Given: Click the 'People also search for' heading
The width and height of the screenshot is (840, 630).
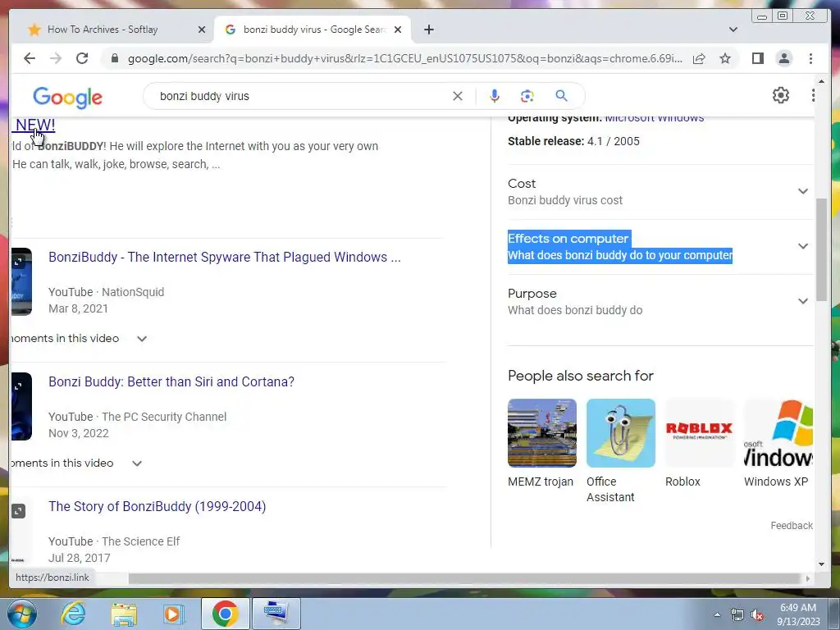Looking at the screenshot, I should (x=580, y=376).
